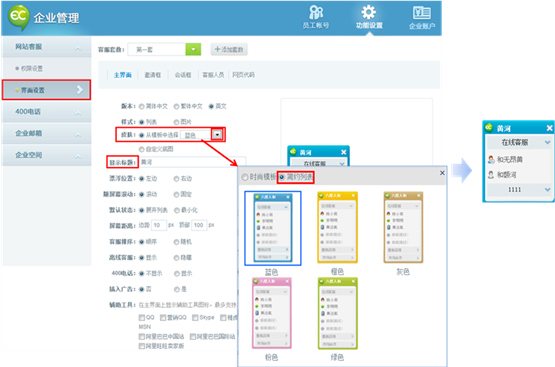This screenshot has width=555, height=367.
Task: Open the 功能设置 gear icon
Action: point(368,12)
